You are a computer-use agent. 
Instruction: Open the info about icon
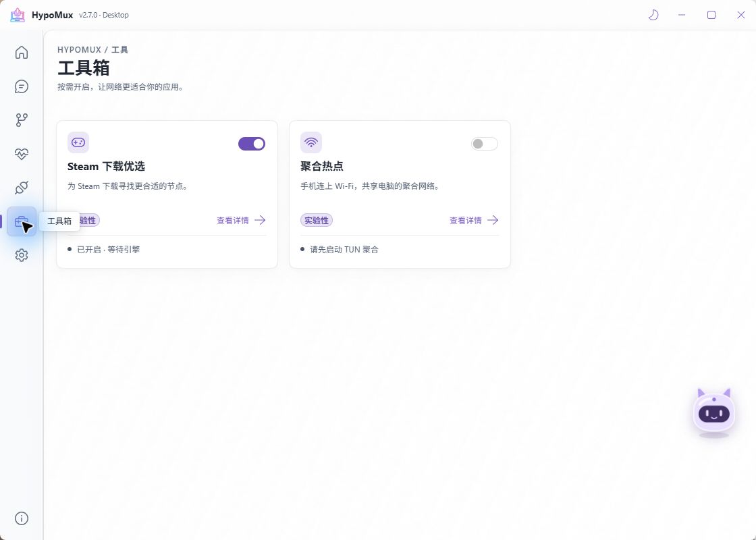(x=21, y=518)
